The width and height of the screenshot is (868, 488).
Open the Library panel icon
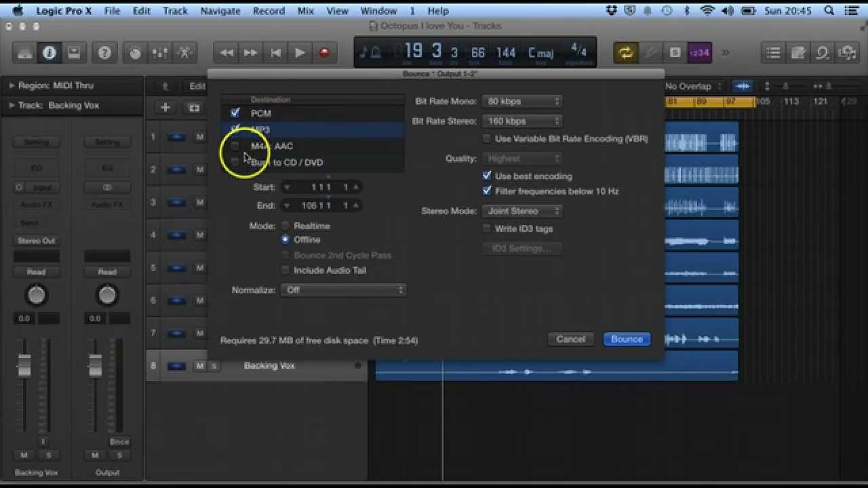coord(25,52)
